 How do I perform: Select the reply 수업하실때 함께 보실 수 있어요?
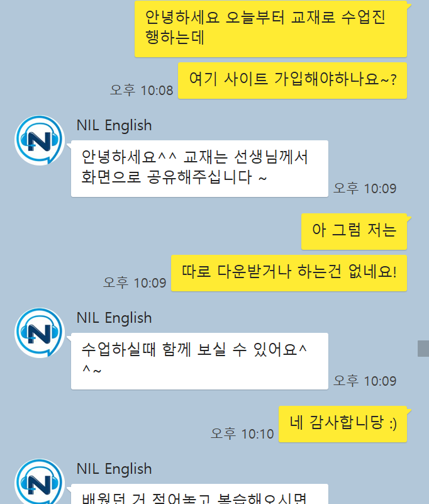(x=199, y=361)
